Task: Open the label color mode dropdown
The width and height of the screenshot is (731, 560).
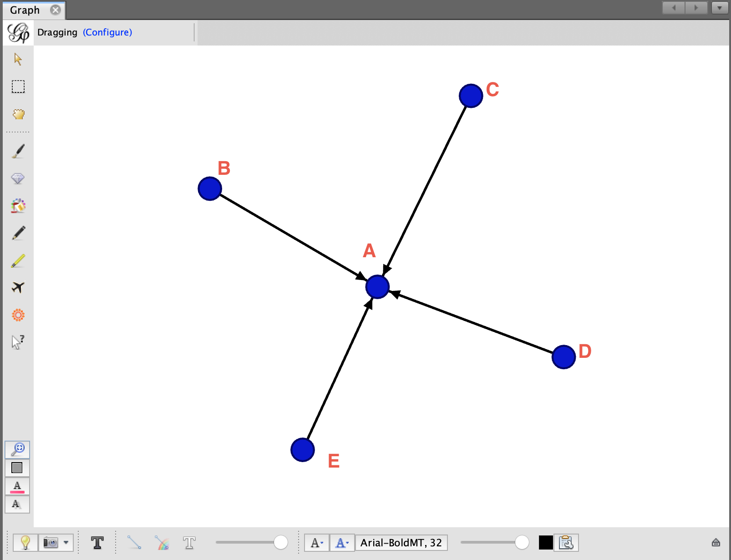Action: click(342, 543)
